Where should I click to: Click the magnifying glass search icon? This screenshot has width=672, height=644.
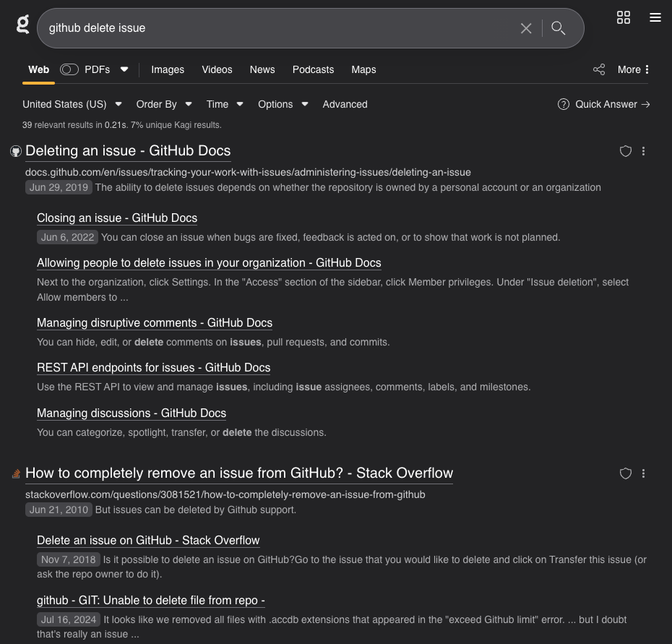click(558, 28)
